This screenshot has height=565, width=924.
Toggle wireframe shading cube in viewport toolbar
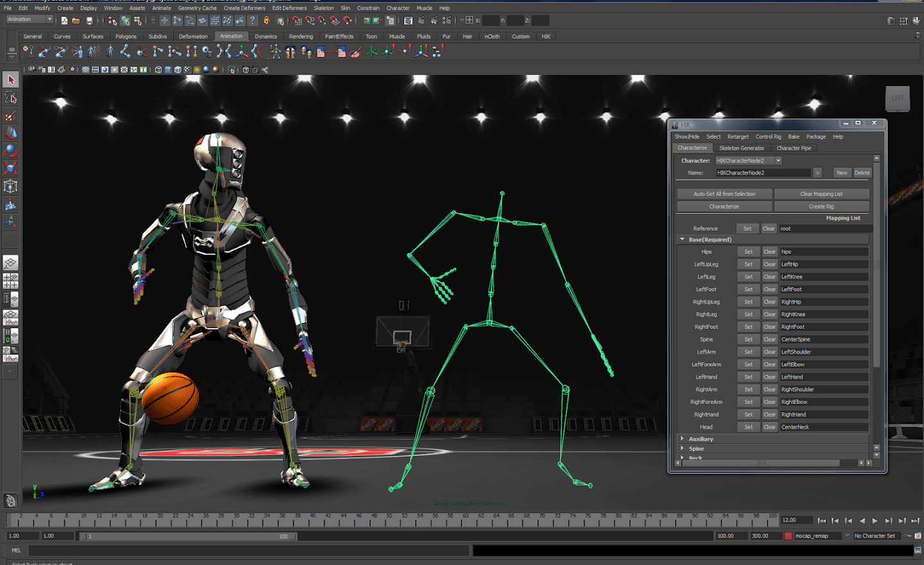click(x=158, y=69)
